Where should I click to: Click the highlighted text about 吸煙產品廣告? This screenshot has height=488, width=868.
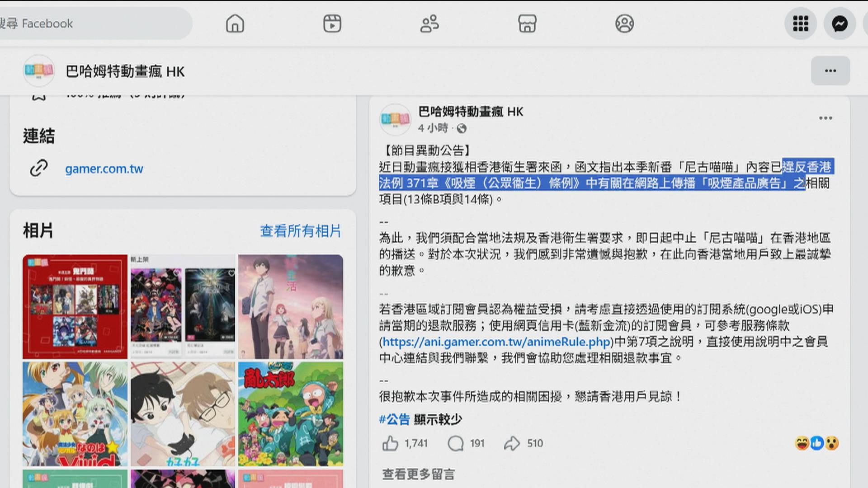592,183
